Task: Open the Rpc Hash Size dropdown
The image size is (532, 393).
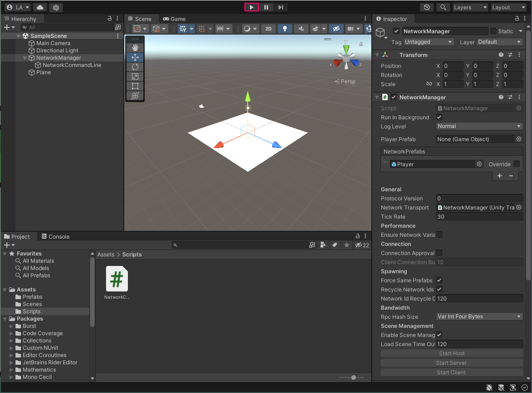Action: click(479, 316)
